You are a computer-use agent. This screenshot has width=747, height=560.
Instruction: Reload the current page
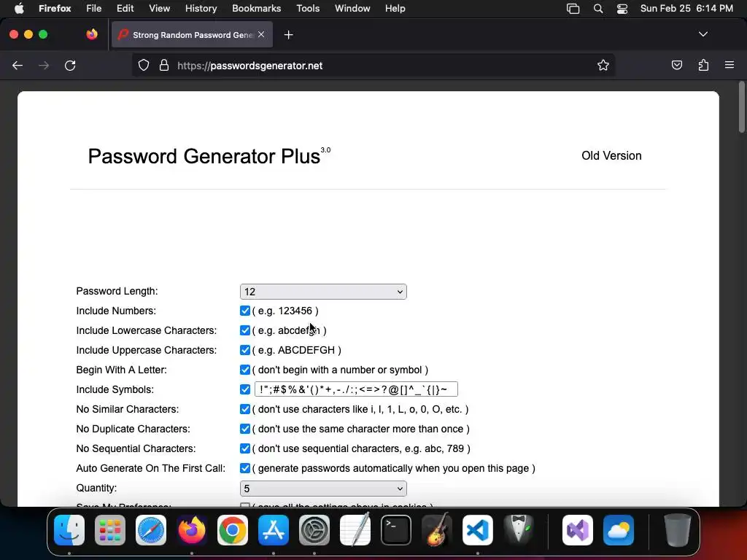[70, 65]
